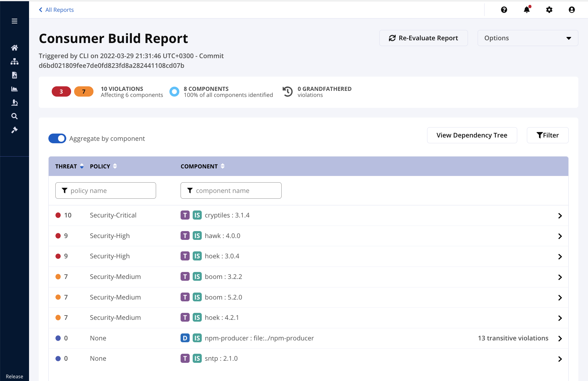The height and width of the screenshot is (381, 588).
Task: Open the Filter button
Action: (547, 135)
